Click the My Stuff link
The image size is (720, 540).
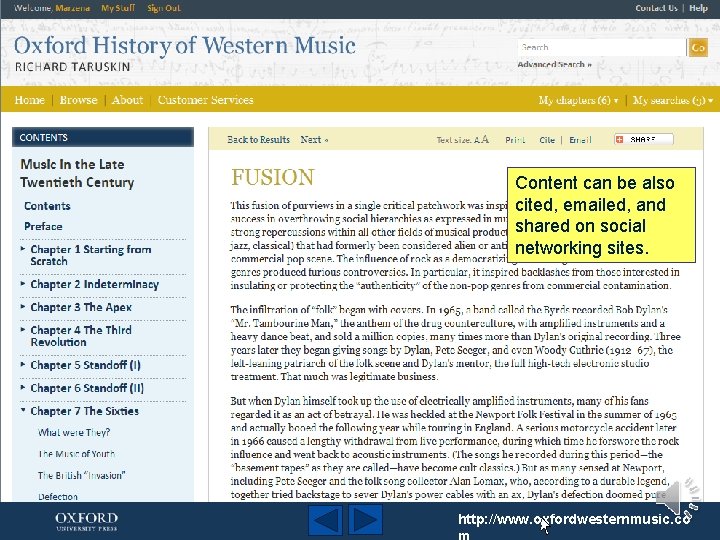click(118, 8)
